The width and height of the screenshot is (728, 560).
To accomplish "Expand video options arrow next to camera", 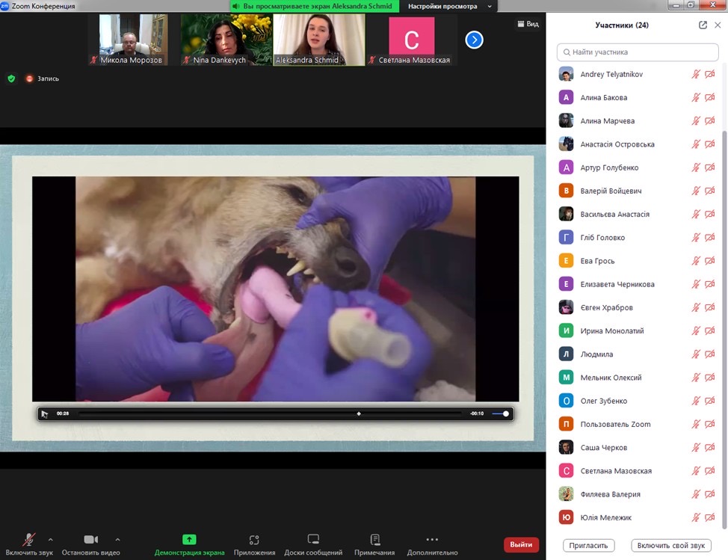I will [x=117, y=539].
